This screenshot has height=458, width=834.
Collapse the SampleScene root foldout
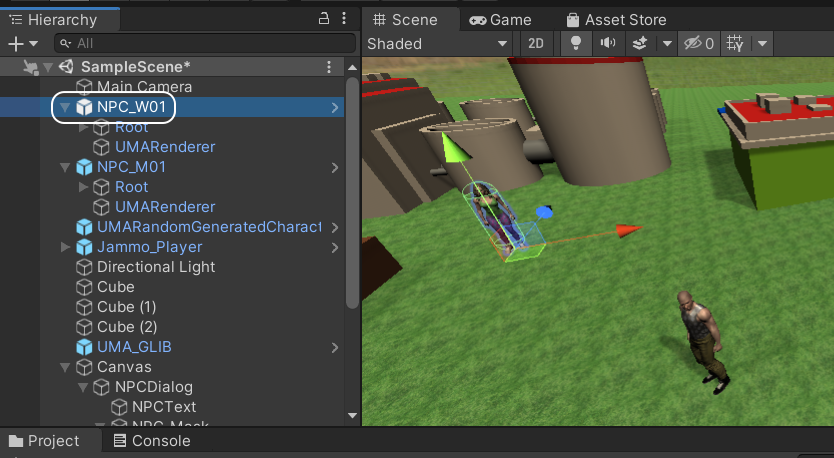click(48, 67)
